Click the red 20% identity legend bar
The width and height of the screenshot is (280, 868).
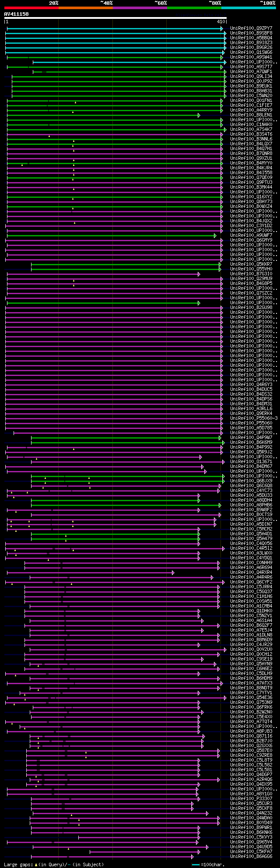pyautogui.click(x=31, y=7)
